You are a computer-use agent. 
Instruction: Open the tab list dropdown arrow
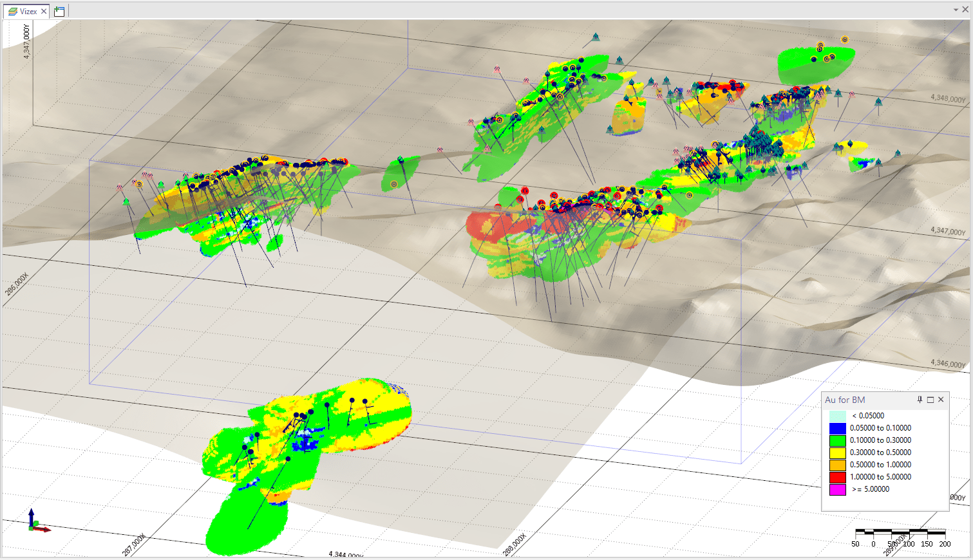pyautogui.click(x=956, y=10)
